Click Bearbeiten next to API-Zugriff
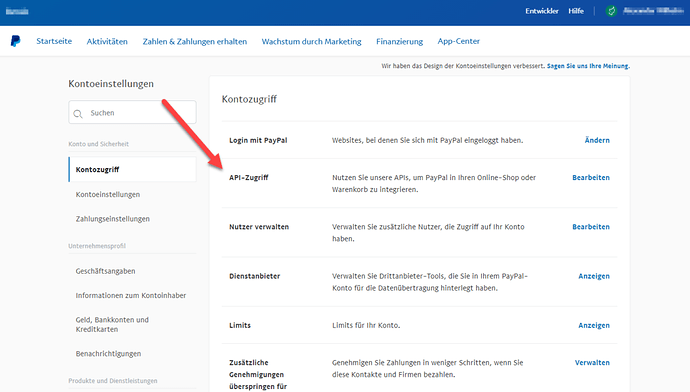Viewport: 690px width, 392px height. click(x=591, y=177)
